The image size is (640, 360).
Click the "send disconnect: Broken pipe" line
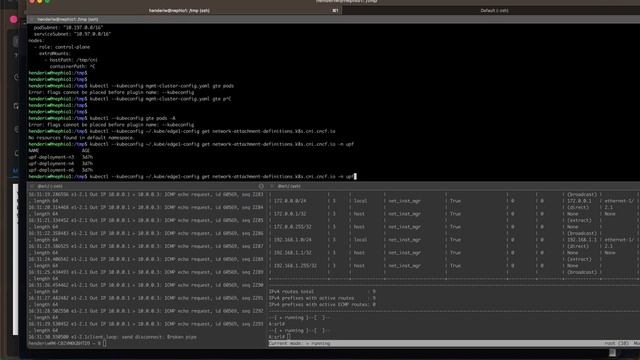(112, 337)
